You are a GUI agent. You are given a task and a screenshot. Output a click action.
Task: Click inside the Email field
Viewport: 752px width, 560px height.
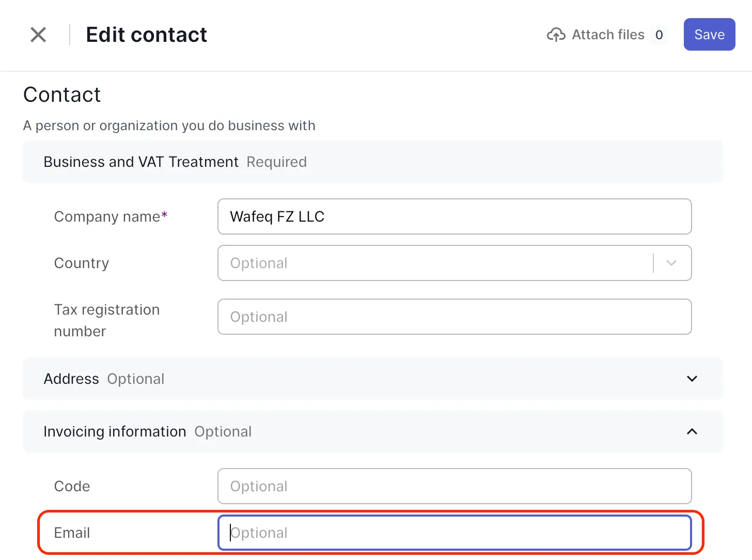(455, 532)
